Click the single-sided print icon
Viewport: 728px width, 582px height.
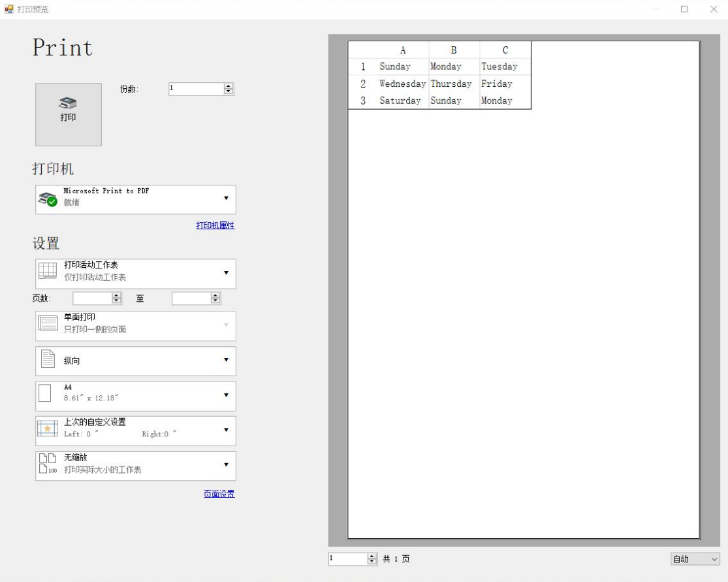48,323
